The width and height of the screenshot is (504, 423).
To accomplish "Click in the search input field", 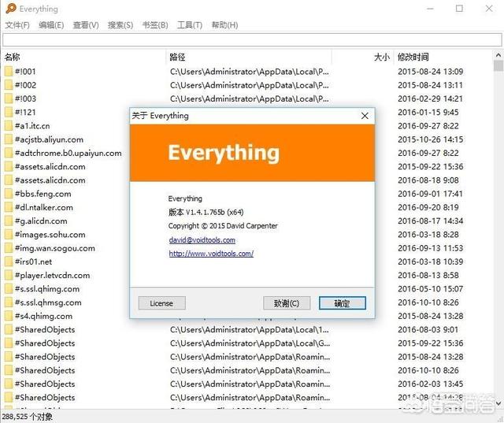I will pos(252,40).
